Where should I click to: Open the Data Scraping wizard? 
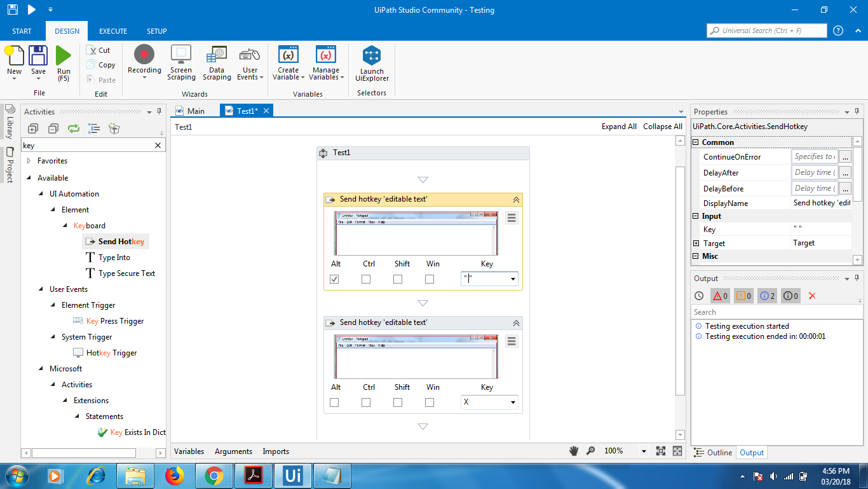pyautogui.click(x=217, y=62)
